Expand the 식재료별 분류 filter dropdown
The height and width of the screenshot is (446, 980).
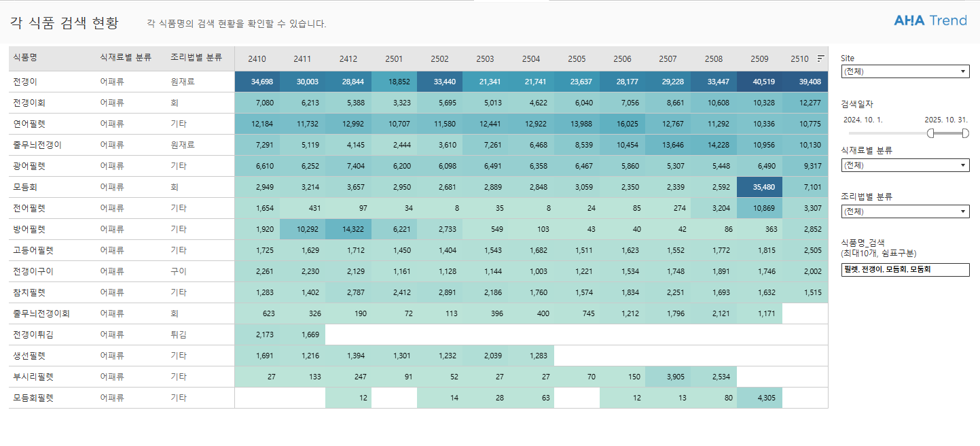coord(905,165)
